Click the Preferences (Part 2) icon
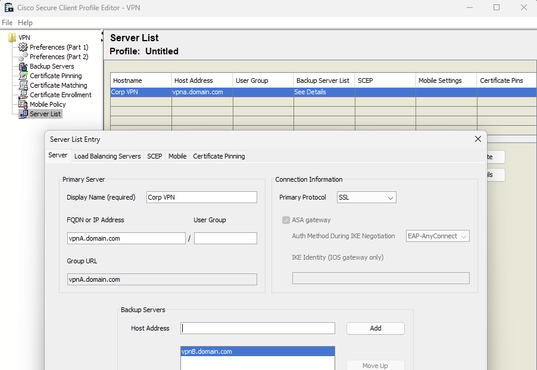Image resolution: width=537 pixels, height=370 pixels. tap(23, 57)
